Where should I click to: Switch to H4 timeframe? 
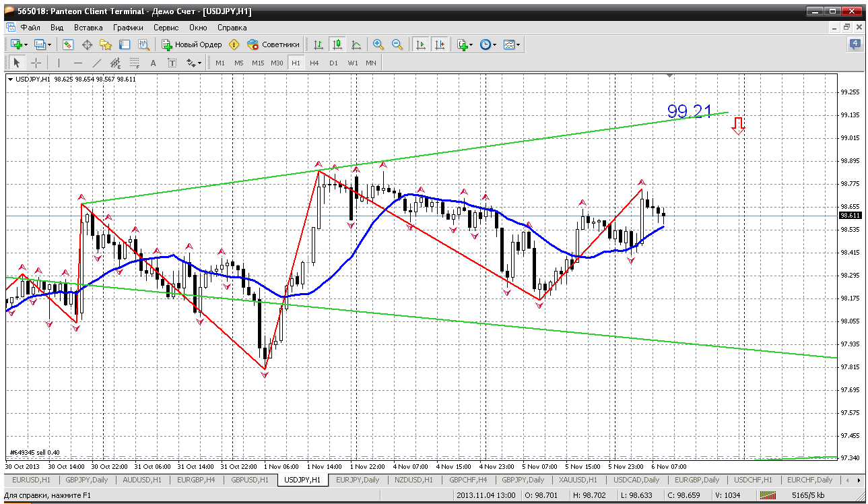pos(314,63)
